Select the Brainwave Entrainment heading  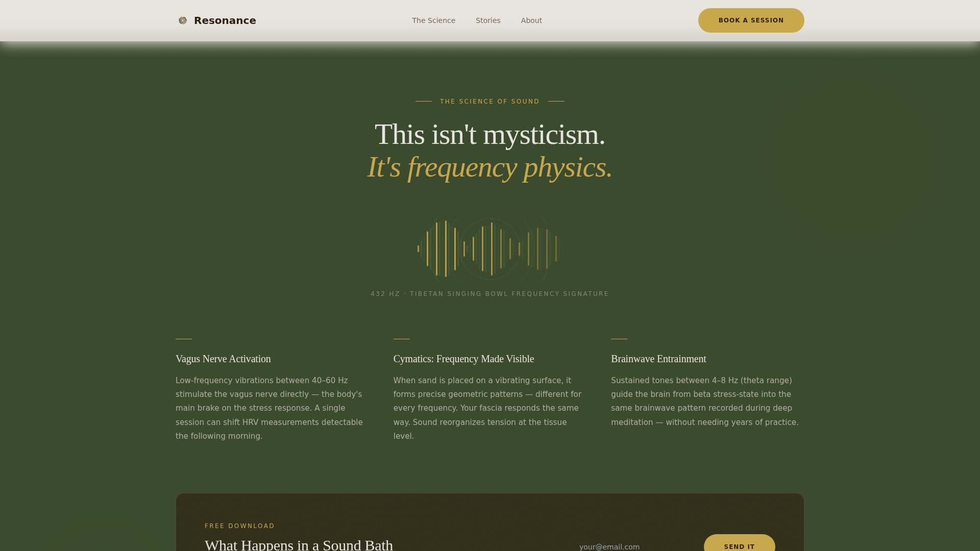point(658,359)
